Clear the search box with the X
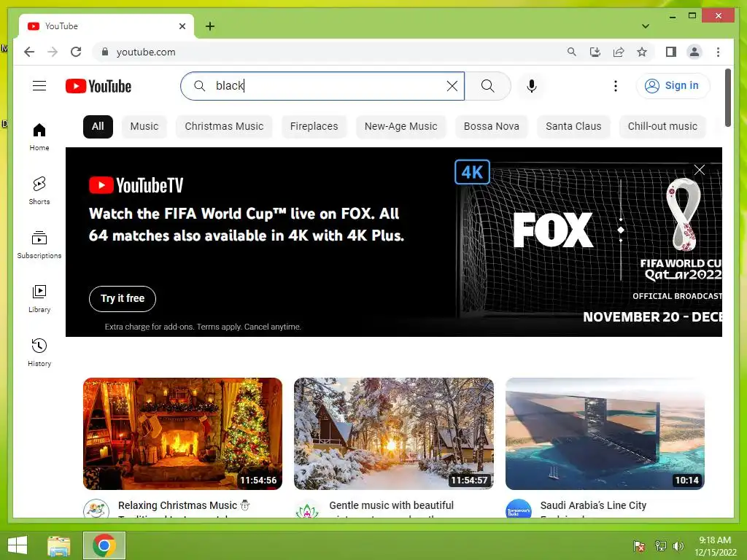 point(452,86)
